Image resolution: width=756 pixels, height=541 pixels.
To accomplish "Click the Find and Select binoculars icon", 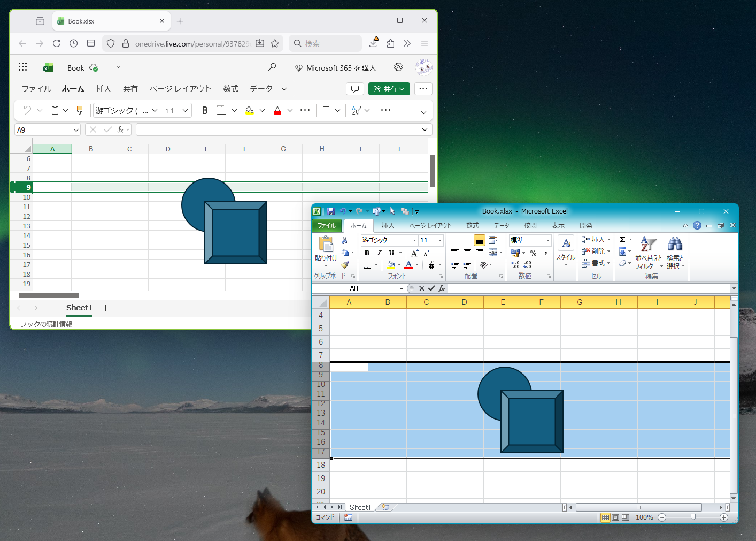I will click(x=675, y=253).
